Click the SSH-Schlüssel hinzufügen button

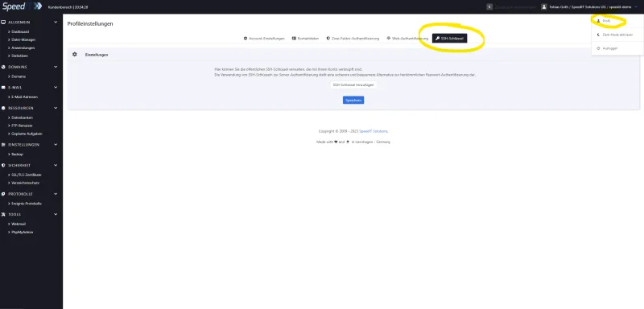(353, 84)
